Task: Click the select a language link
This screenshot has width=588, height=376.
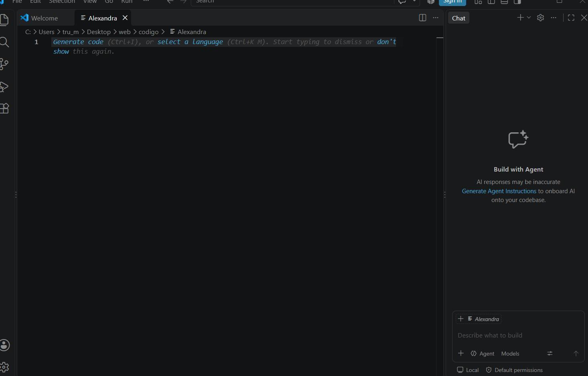Action: 190,42
